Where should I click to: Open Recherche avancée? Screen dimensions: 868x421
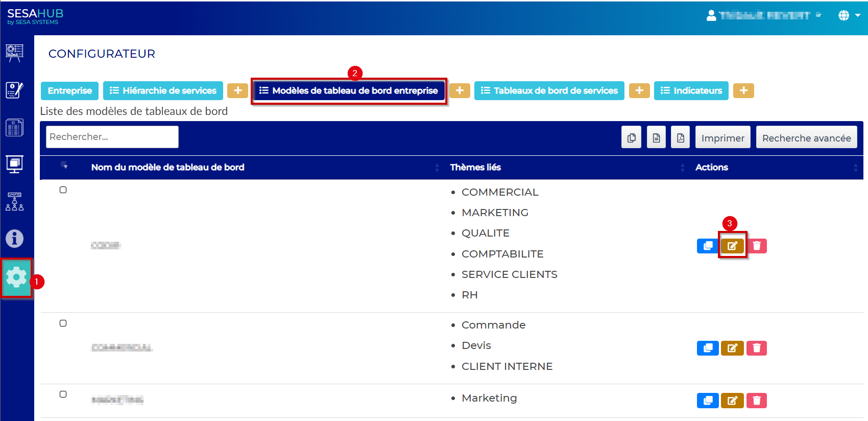806,137
